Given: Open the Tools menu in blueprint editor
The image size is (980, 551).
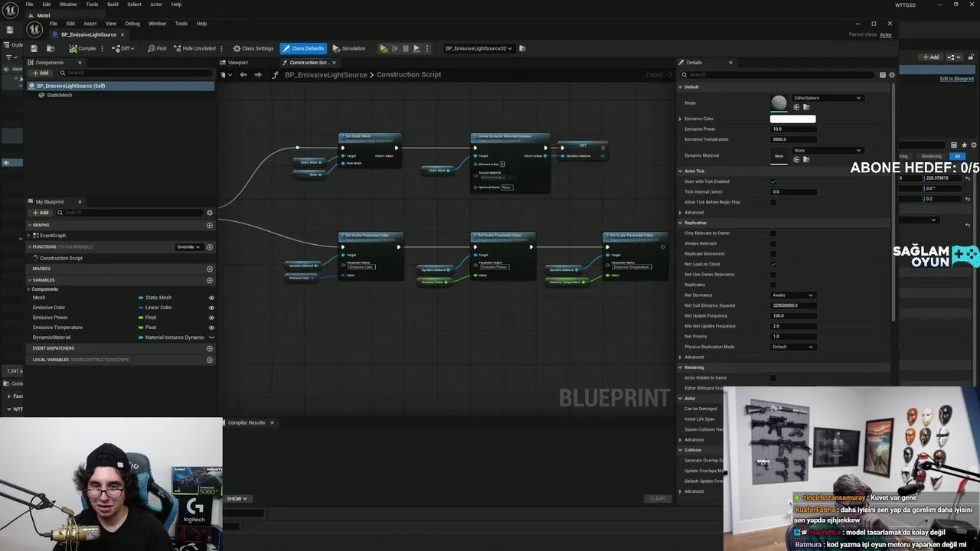Looking at the screenshot, I should click(181, 24).
